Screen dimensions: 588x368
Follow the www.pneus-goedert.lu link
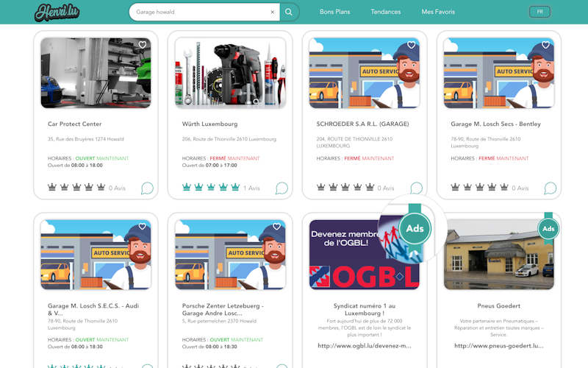[499, 345]
